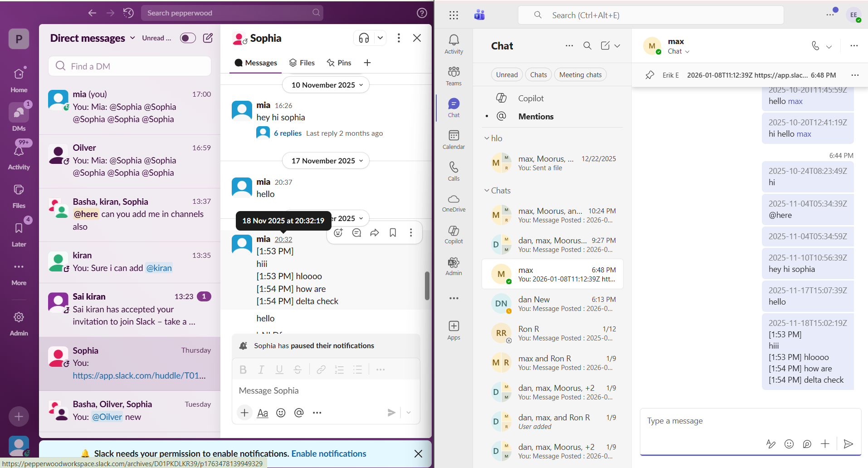
Task: Open Teams Calls
Action: click(454, 172)
